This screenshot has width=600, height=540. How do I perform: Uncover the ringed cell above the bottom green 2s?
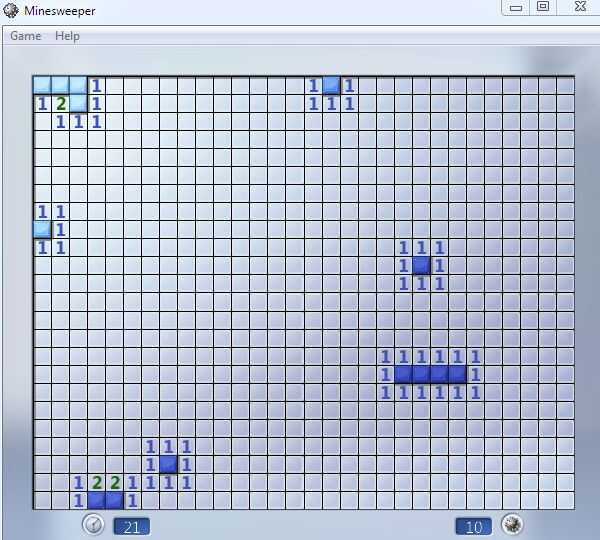168,465
